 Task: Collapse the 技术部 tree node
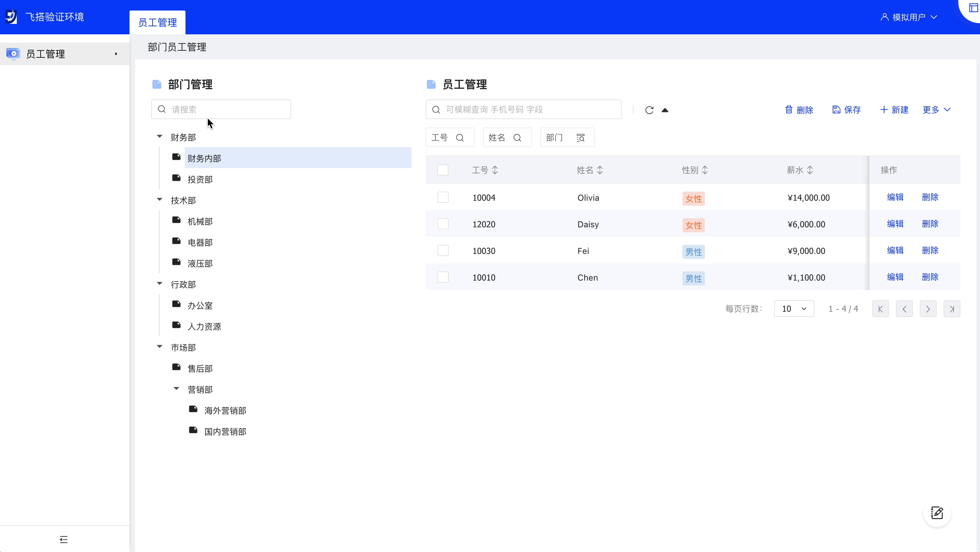click(x=160, y=200)
